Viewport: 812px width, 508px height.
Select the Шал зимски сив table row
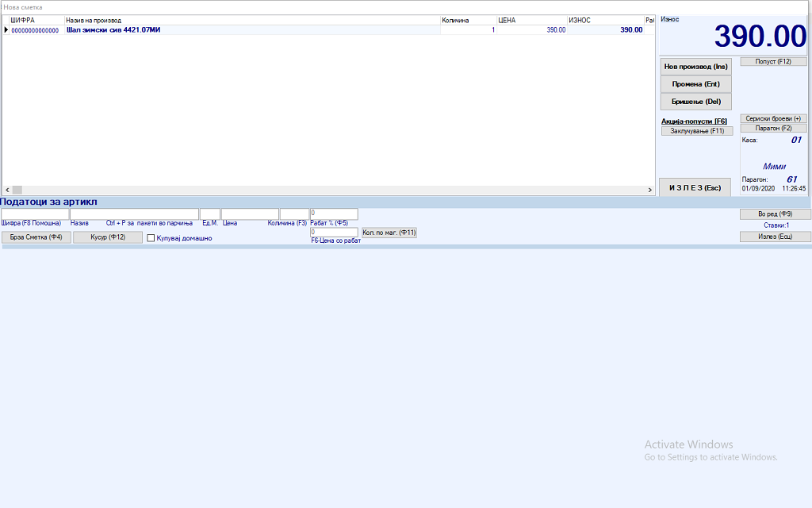coord(238,30)
